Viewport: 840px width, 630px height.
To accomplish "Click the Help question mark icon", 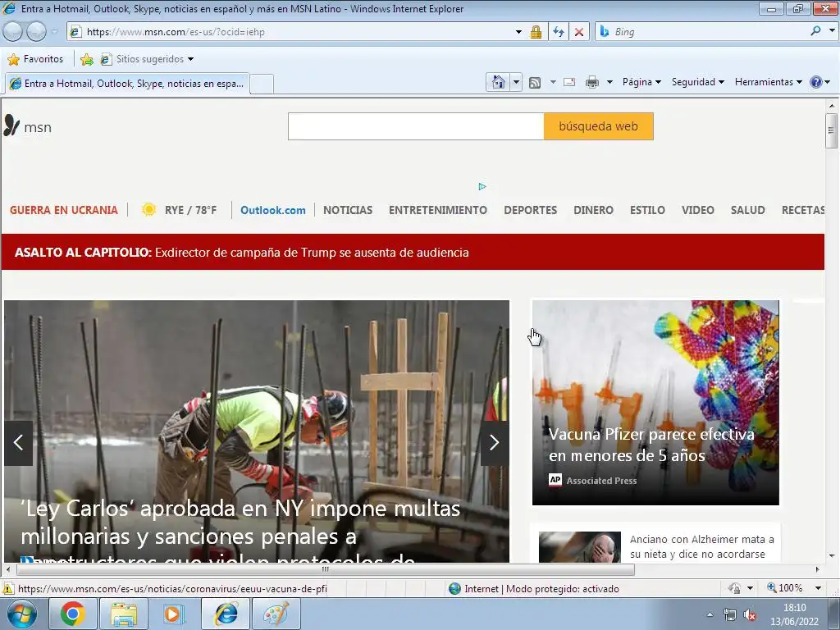I will tap(816, 82).
